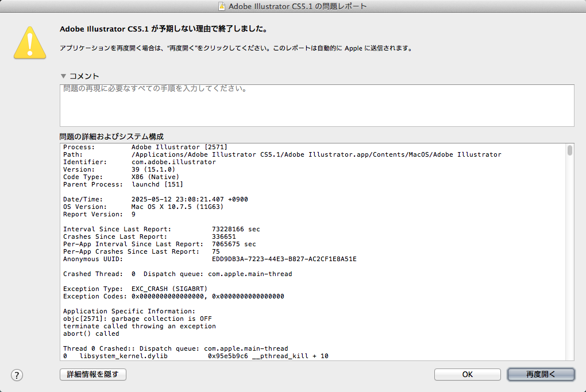The height and width of the screenshot is (392, 586).
Task: Click the Date/Time value 2025-05-12 23:08:21.407
Action: tap(190, 199)
